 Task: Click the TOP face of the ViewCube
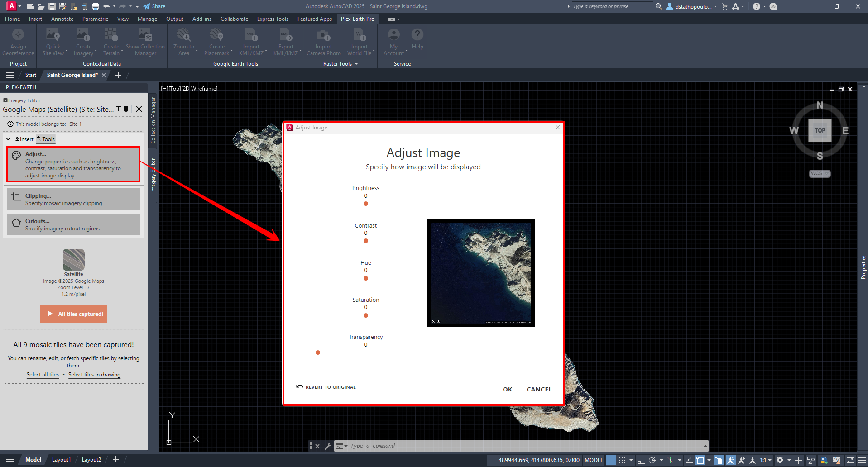point(820,130)
